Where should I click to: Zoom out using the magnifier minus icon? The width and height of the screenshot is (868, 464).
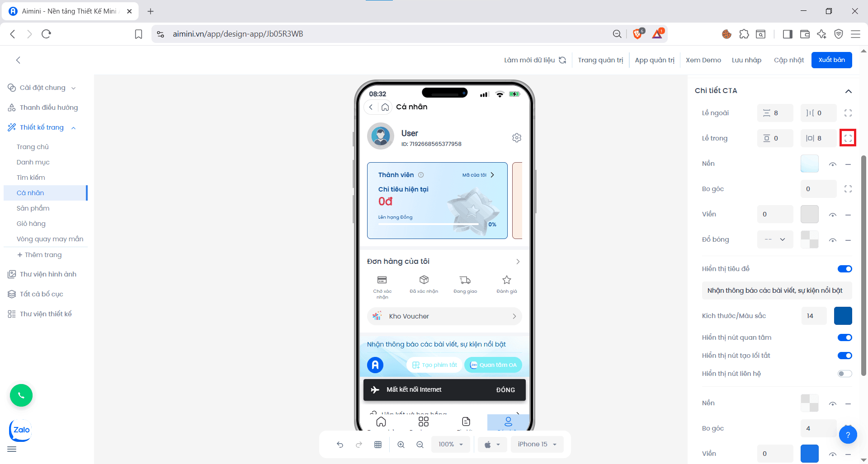pos(420,445)
